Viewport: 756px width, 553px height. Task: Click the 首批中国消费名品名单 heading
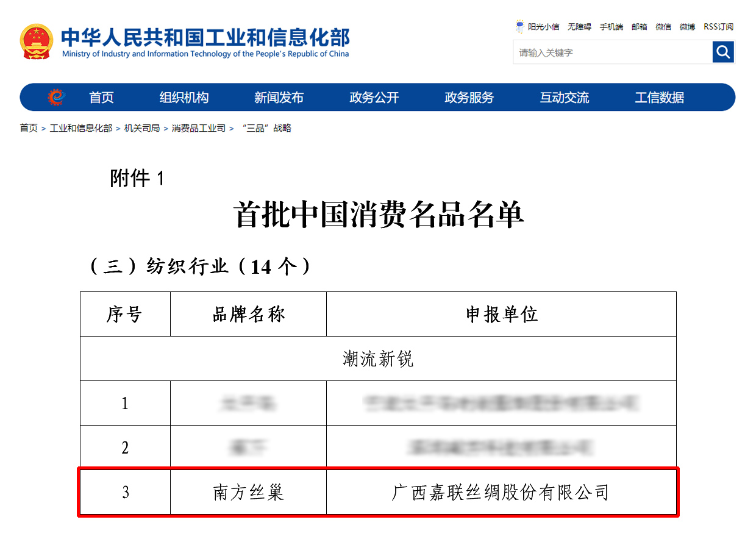(x=379, y=215)
